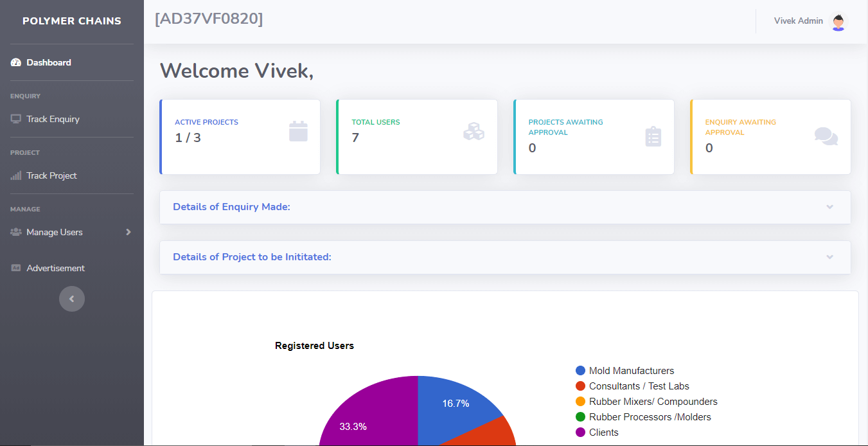Click the Active Projects card

(240, 137)
